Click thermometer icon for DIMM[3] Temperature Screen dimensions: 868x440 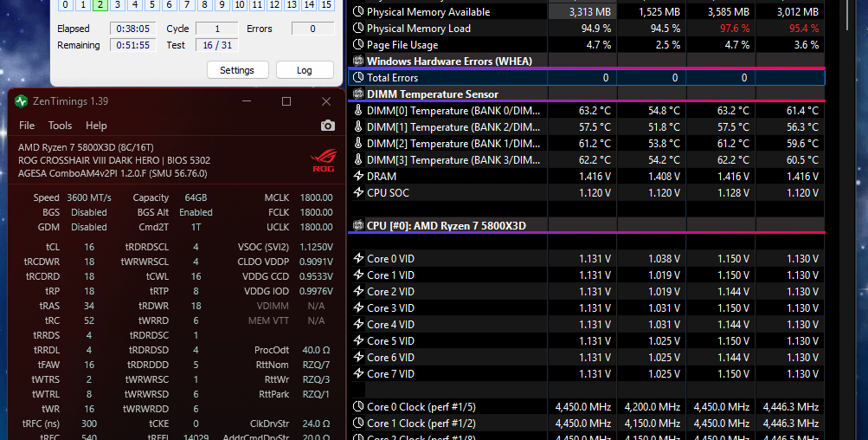coord(358,159)
